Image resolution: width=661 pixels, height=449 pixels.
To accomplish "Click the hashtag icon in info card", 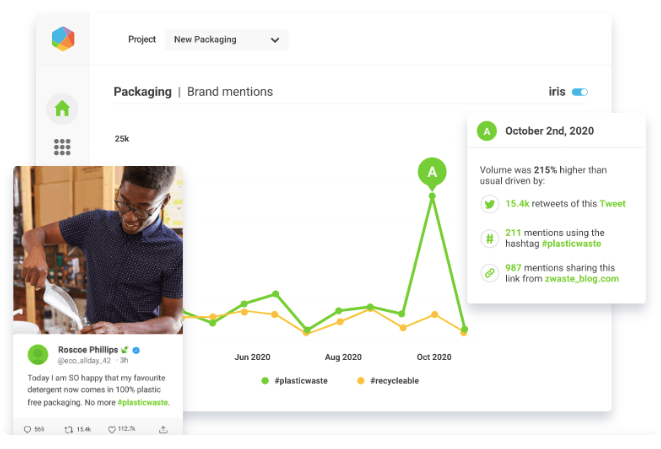I will [489, 239].
